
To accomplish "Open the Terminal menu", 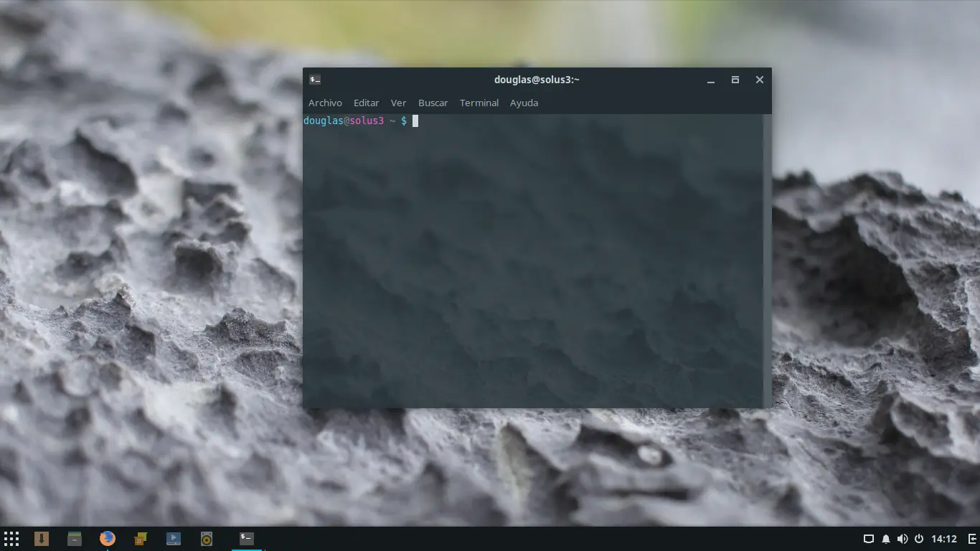I will (x=479, y=103).
